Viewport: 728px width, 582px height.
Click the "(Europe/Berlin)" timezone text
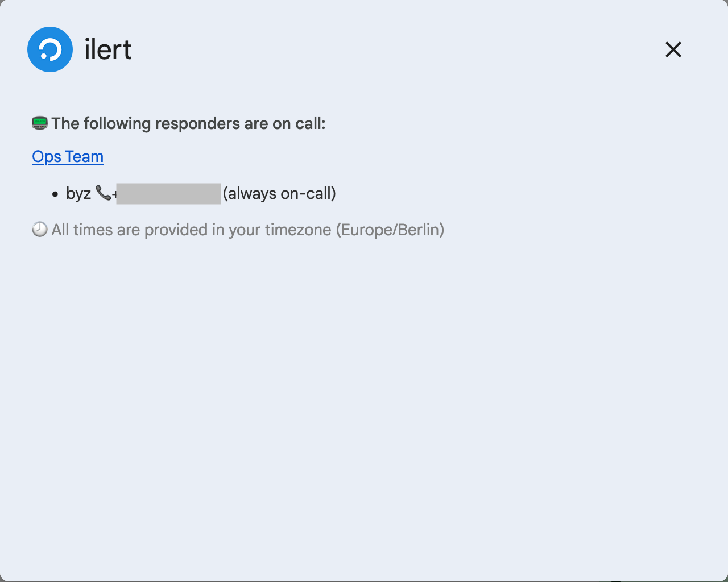(x=390, y=230)
